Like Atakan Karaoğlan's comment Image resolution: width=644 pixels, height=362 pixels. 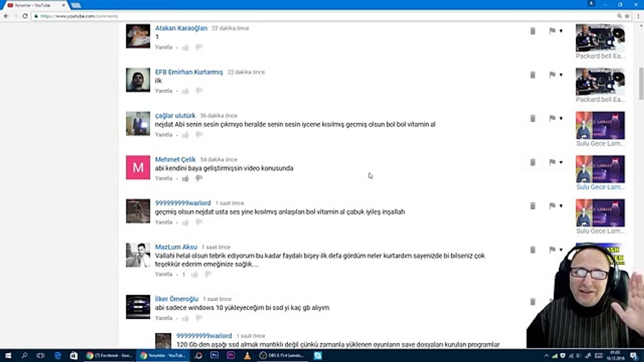coord(186,47)
